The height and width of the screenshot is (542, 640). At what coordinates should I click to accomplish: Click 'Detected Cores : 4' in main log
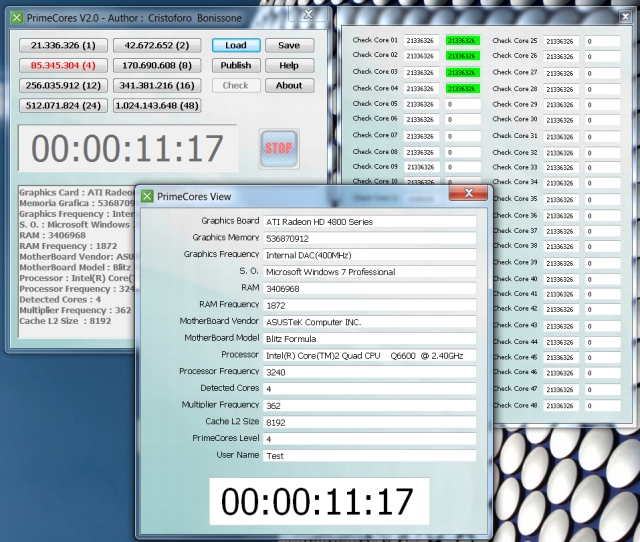click(x=60, y=300)
